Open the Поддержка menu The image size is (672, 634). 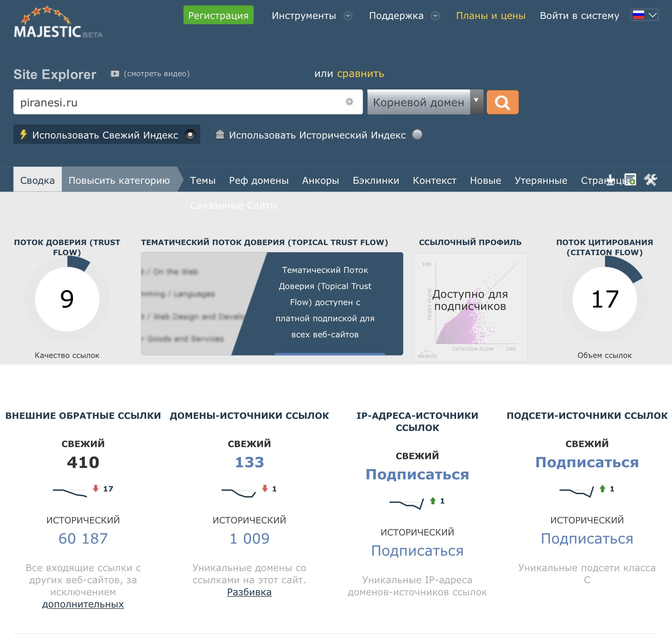pyautogui.click(x=396, y=16)
